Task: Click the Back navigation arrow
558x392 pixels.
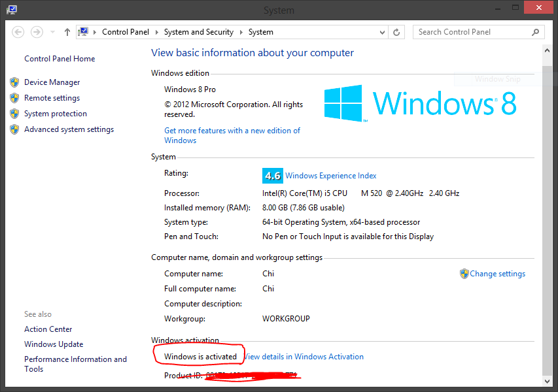Action: click(x=18, y=33)
